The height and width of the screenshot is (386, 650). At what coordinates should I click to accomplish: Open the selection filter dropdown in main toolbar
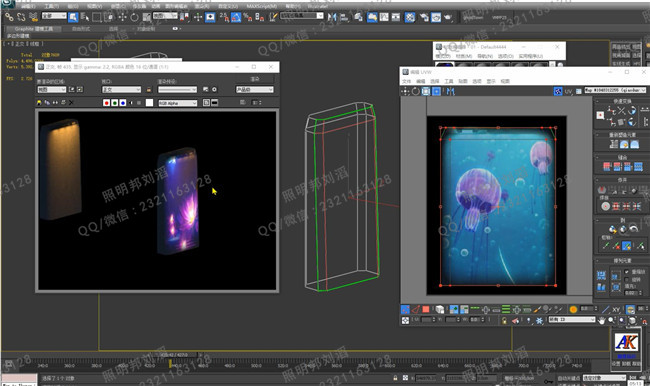pyautogui.click(x=54, y=16)
